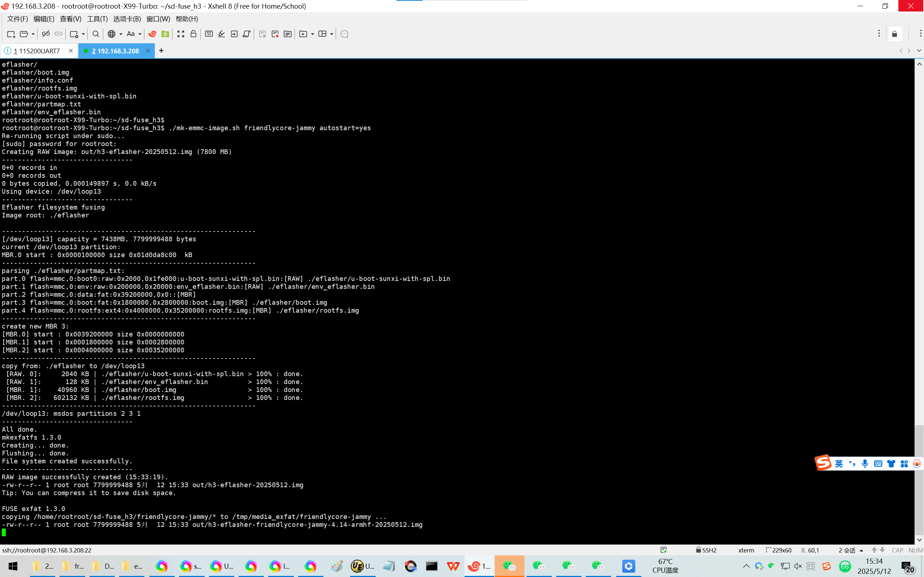Toggle NUM indicator in status bar
924x577 pixels.
[915, 550]
